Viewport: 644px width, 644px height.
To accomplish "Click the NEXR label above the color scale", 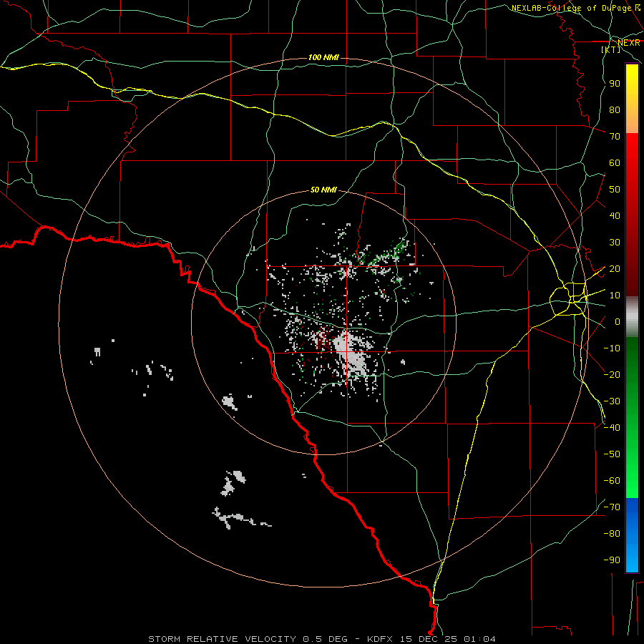I will coord(629,42).
